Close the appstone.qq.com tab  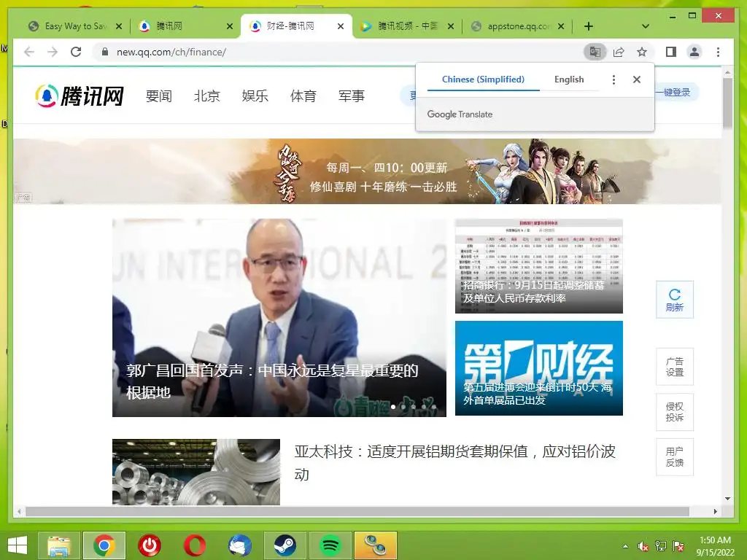click(x=561, y=26)
